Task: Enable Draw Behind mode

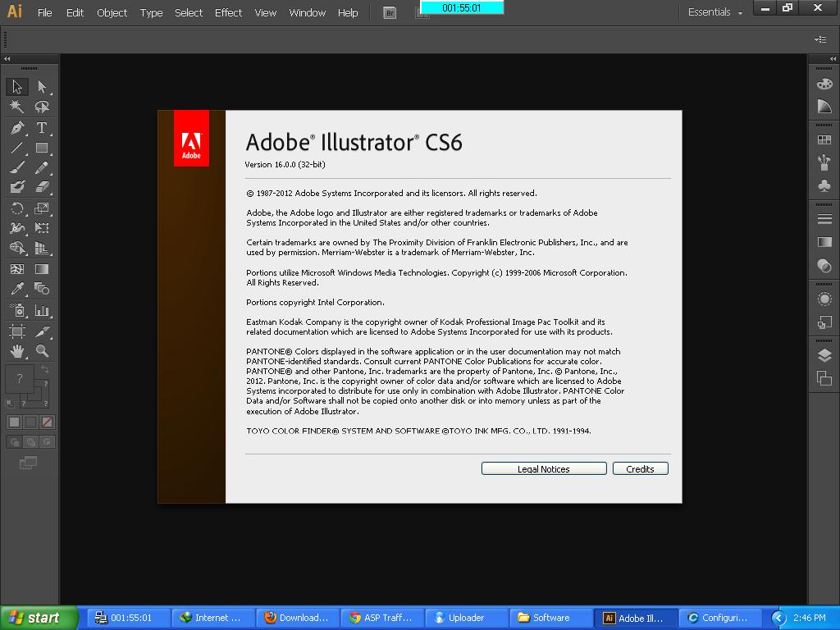Action: [31, 442]
